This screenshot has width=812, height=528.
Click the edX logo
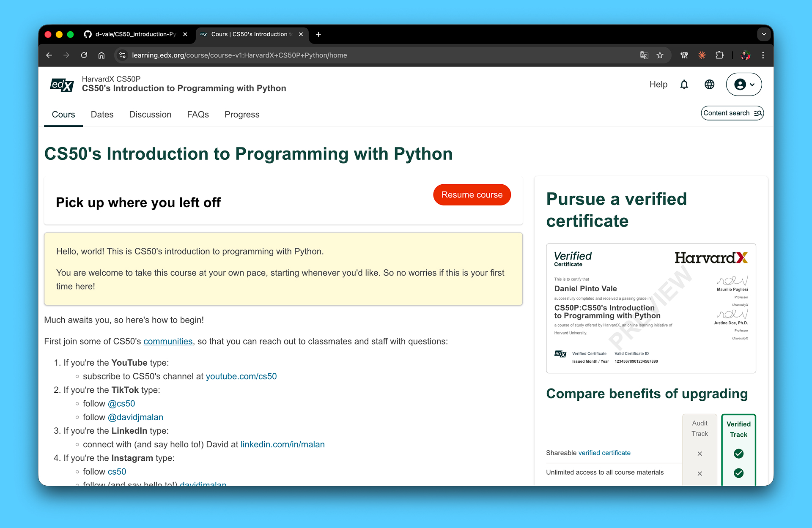coord(62,85)
